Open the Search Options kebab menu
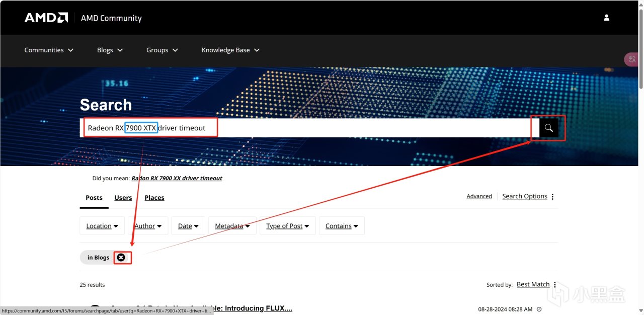Viewport: 644px width, 315px height. pyautogui.click(x=552, y=197)
